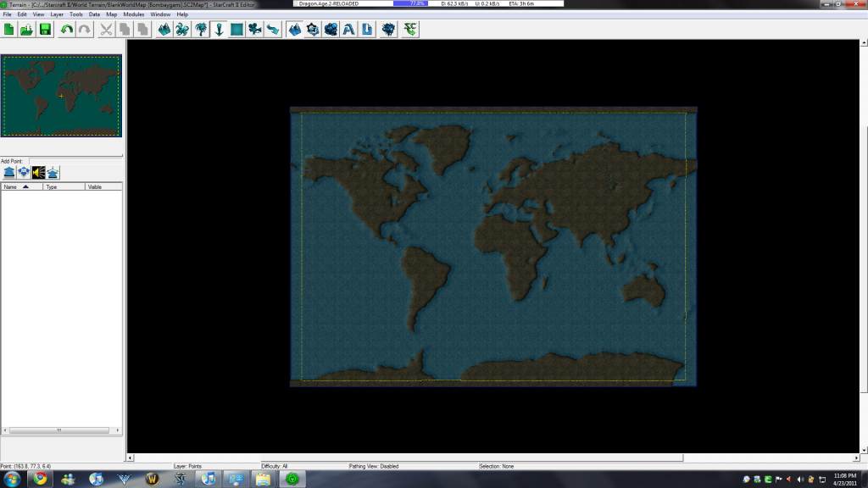Sort points by the Type column header

[x=64, y=187]
